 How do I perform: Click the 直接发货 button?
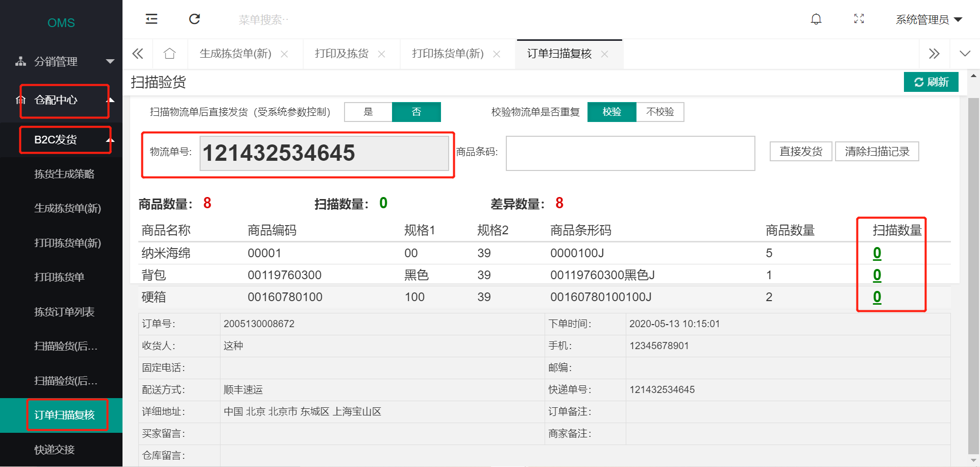click(801, 152)
